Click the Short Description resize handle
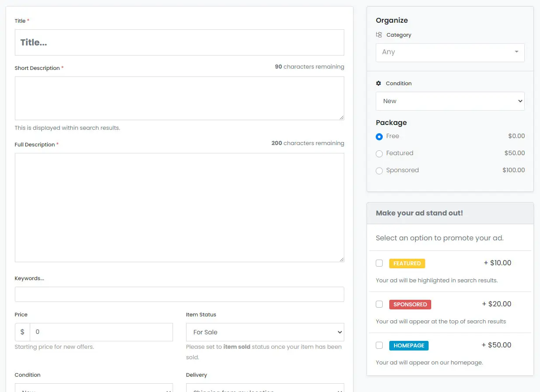Screen dimensions: 540x392 pyautogui.click(x=341, y=117)
